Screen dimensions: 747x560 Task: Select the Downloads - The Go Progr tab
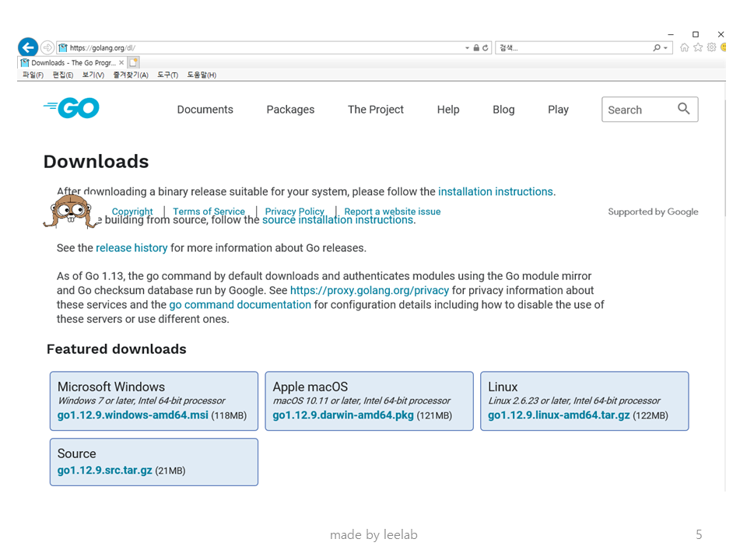point(72,62)
